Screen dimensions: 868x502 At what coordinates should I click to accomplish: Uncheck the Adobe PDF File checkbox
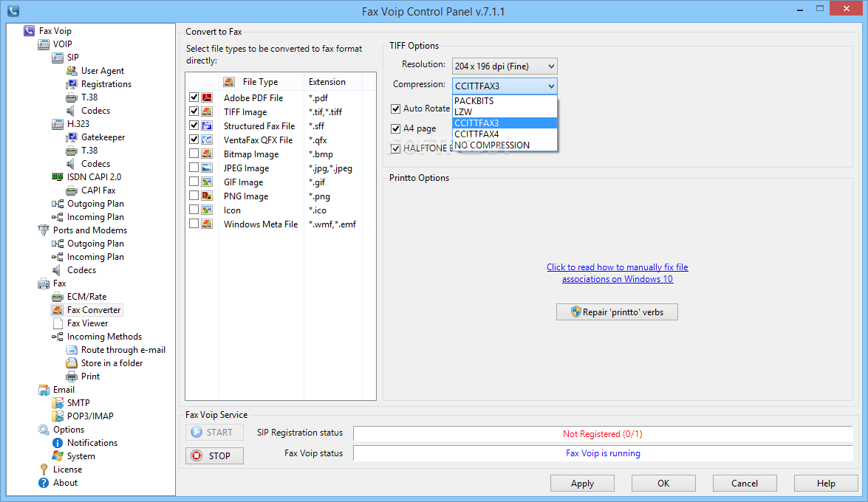194,97
